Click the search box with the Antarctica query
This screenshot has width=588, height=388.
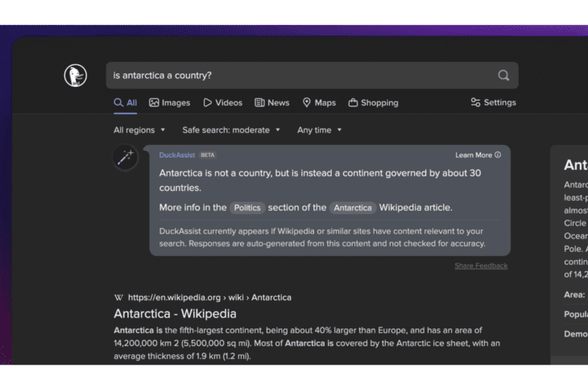pos(312,76)
